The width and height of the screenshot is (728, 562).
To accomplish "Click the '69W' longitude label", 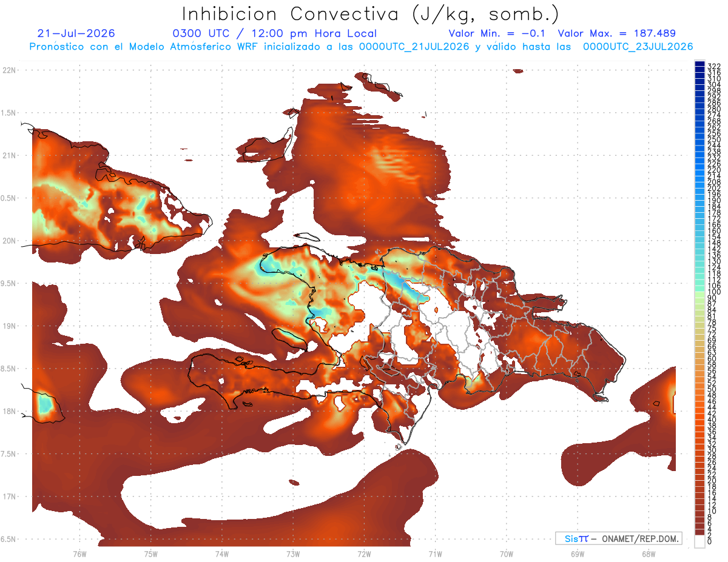I will [x=578, y=554].
